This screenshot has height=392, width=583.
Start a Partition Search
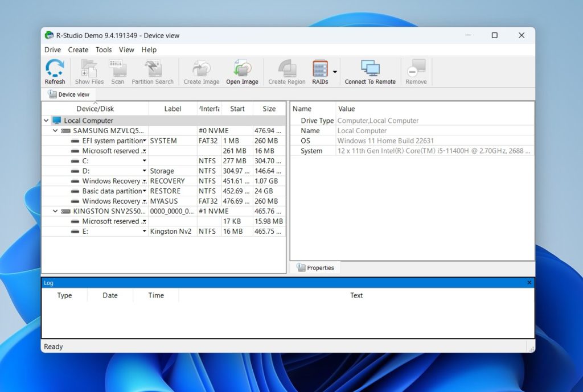[153, 71]
